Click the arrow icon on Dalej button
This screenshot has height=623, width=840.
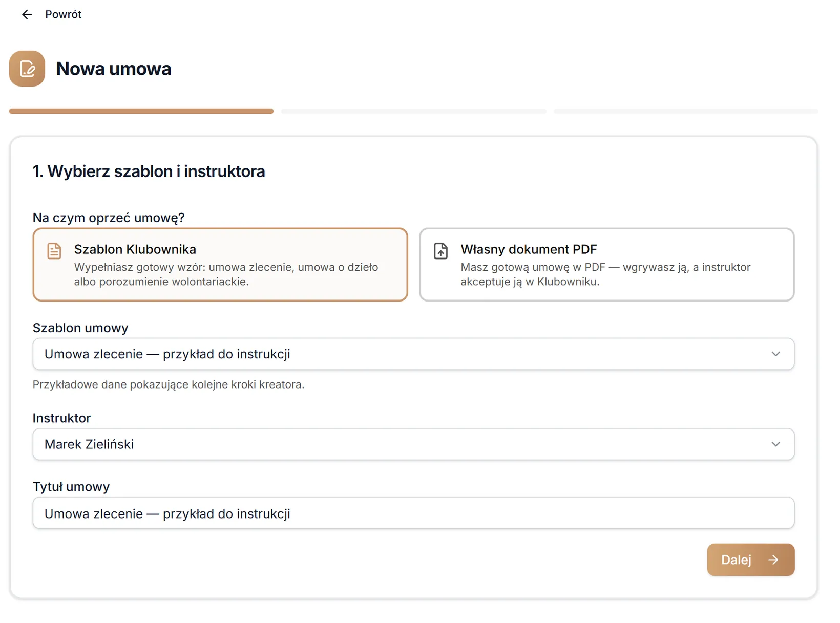(773, 560)
